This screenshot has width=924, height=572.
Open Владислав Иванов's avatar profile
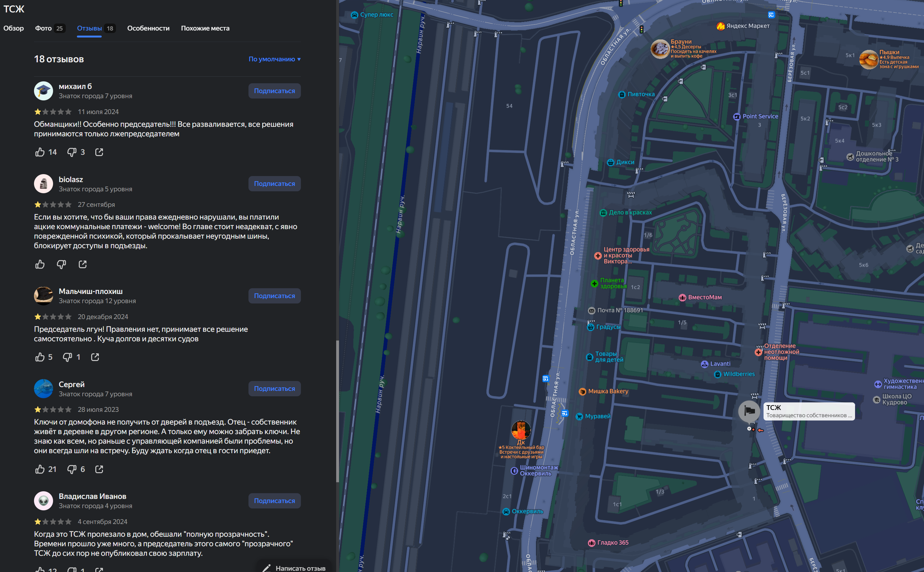tap(44, 500)
